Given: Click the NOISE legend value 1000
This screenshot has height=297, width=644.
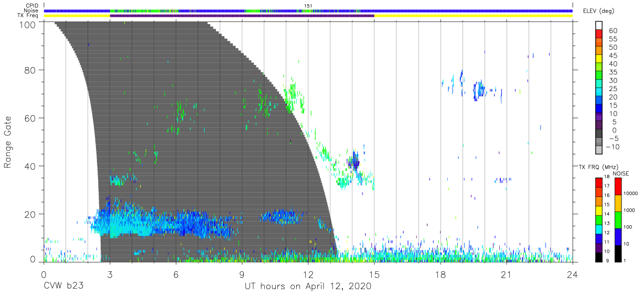Looking at the screenshot, I should point(629,211).
